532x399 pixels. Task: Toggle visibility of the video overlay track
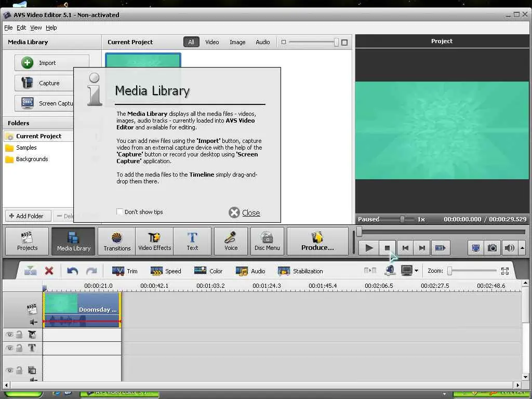point(9,370)
